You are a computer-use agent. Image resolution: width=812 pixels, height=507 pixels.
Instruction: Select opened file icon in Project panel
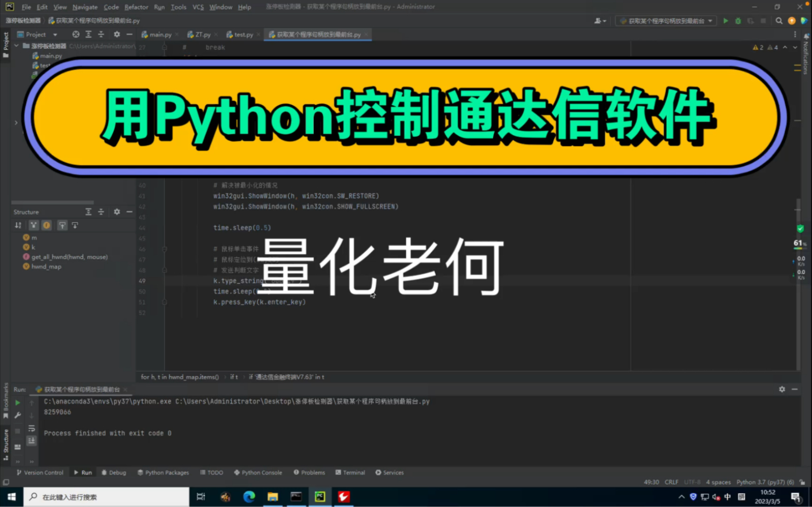point(76,35)
